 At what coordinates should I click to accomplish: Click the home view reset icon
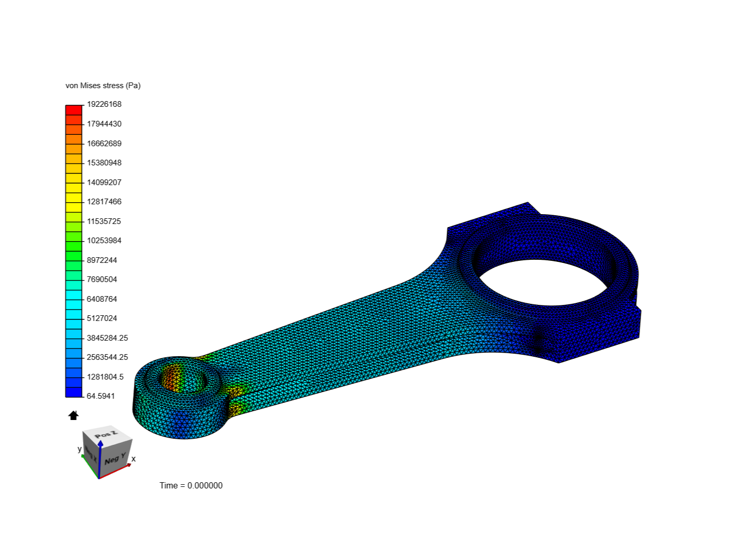pos(74,415)
